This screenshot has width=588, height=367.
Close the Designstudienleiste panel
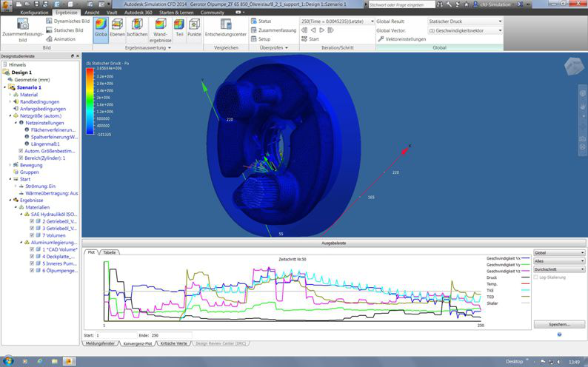(x=78, y=55)
